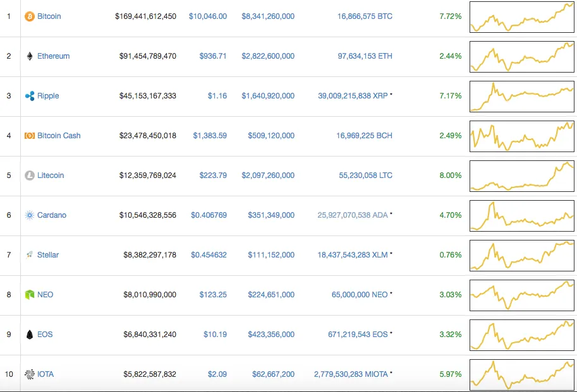This screenshot has height=392, width=577.
Task: Click the Bitcoin Cash logo icon
Action: pos(30,136)
